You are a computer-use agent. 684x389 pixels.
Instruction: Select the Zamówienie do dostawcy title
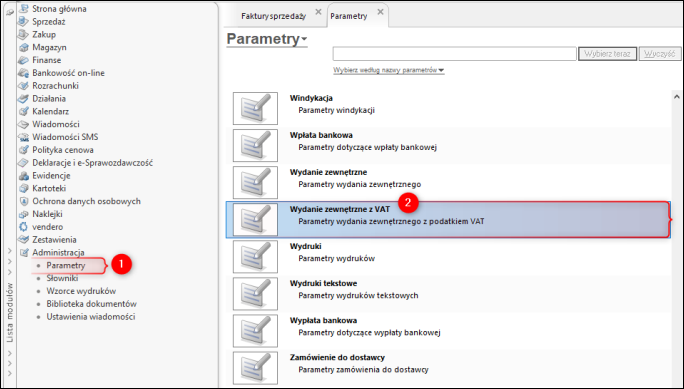pyautogui.click(x=337, y=358)
